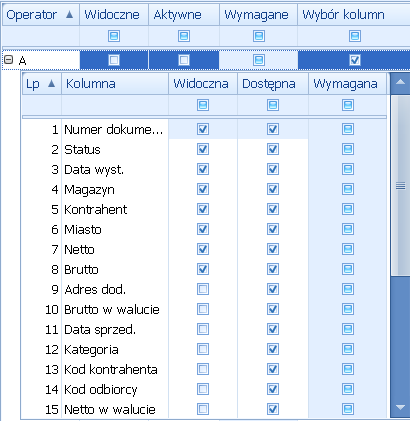Image resolution: width=410 pixels, height=421 pixels.
Task: Toggle Widoczne filter checkbox in top filter row
Action: 114,36
